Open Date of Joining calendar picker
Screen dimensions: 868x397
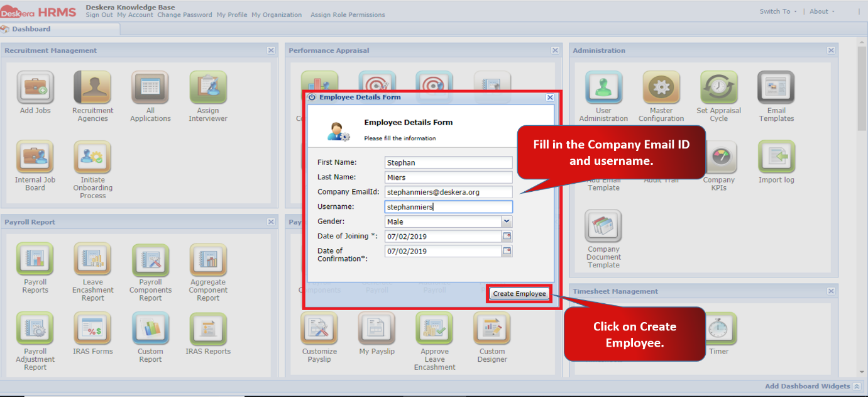[507, 237]
